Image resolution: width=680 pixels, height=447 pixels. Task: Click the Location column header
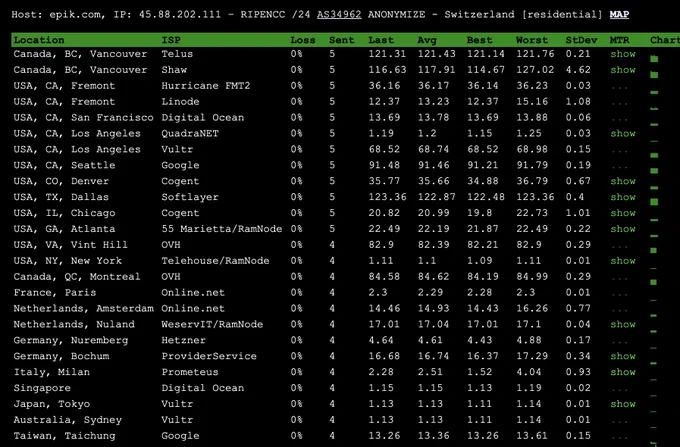pyautogui.click(x=39, y=40)
